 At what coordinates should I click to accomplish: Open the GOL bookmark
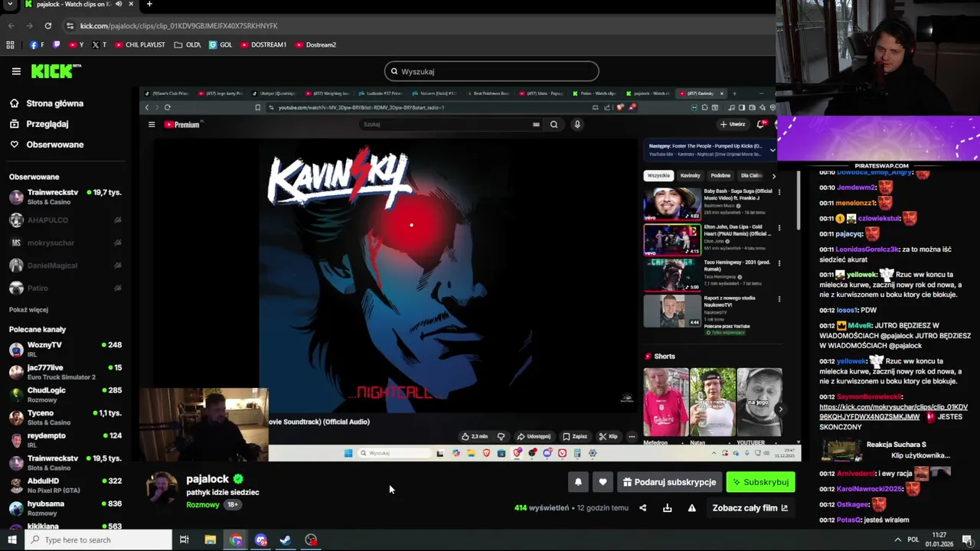point(220,44)
